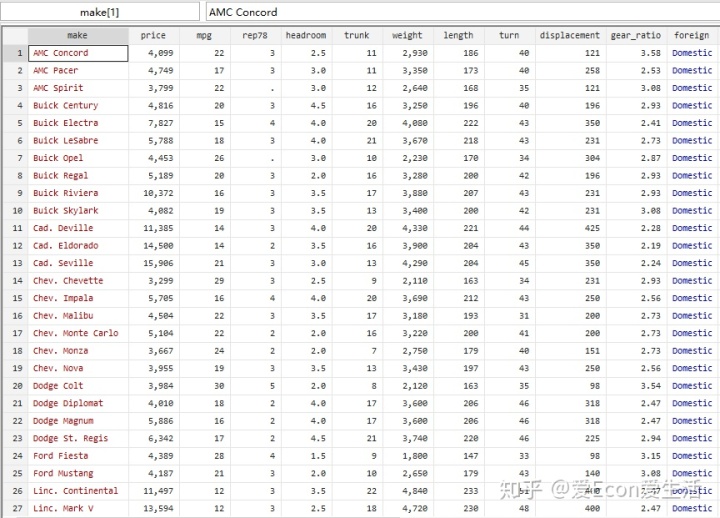Click the Ford Fiesta cell

(78, 456)
